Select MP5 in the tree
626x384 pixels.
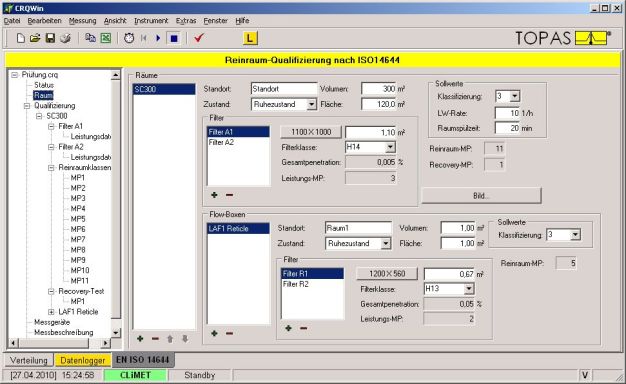click(x=78, y=219)
